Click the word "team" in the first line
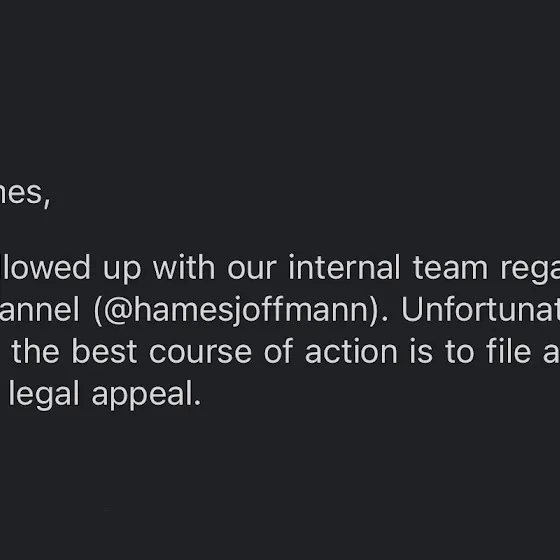The height and width of the screenshot is (560, 560). [x=450, y=268]
